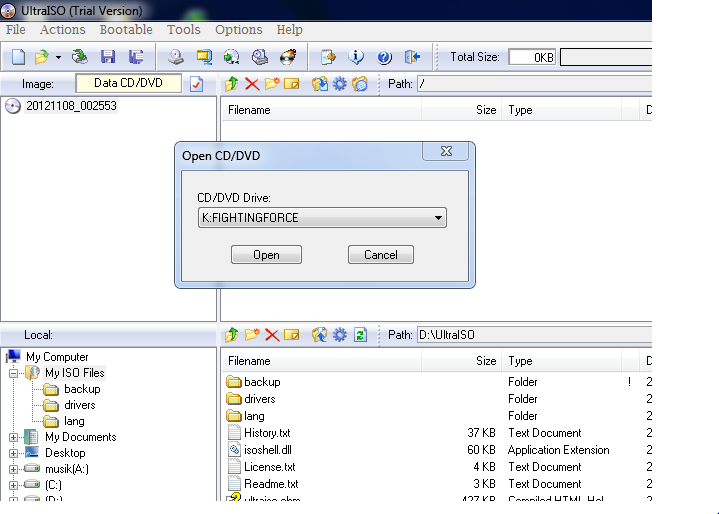
Task: Click the blue info bubble icon
Action: point(356,57)
